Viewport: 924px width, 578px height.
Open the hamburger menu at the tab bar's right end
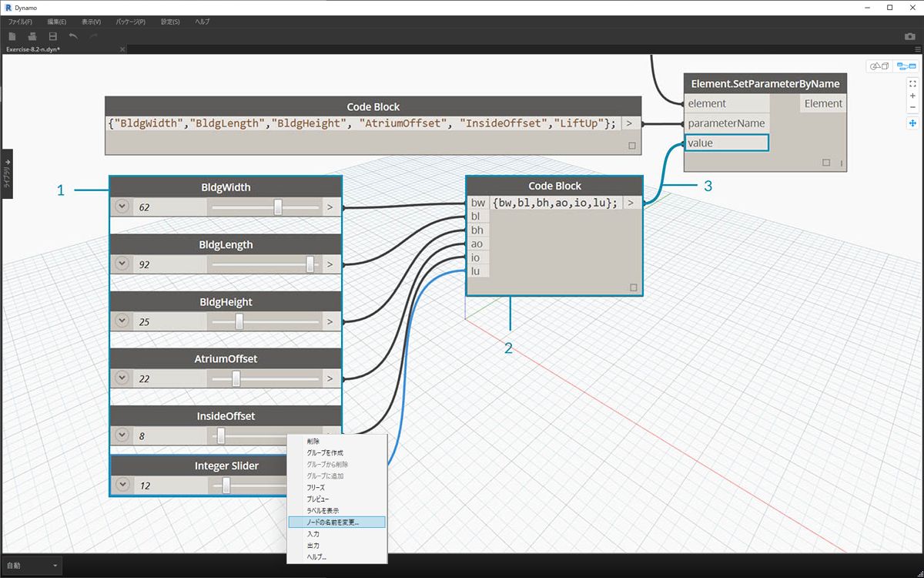918,49
